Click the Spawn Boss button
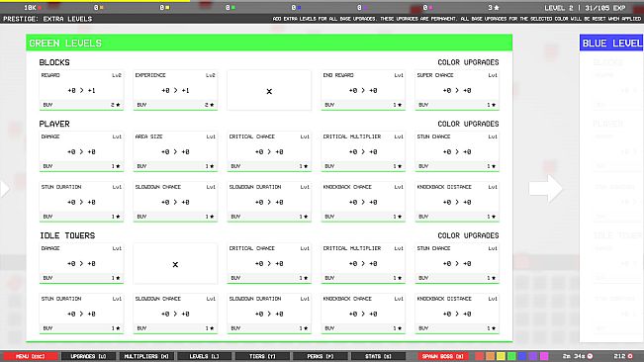 click(x=443, y=356)
